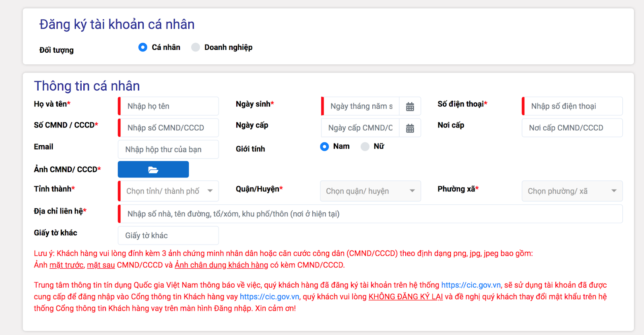The height and width of the screenshot is (335, 644).
Task: Open the Chọn phường/ xã dropdown
Action: (x=572, y=191)
